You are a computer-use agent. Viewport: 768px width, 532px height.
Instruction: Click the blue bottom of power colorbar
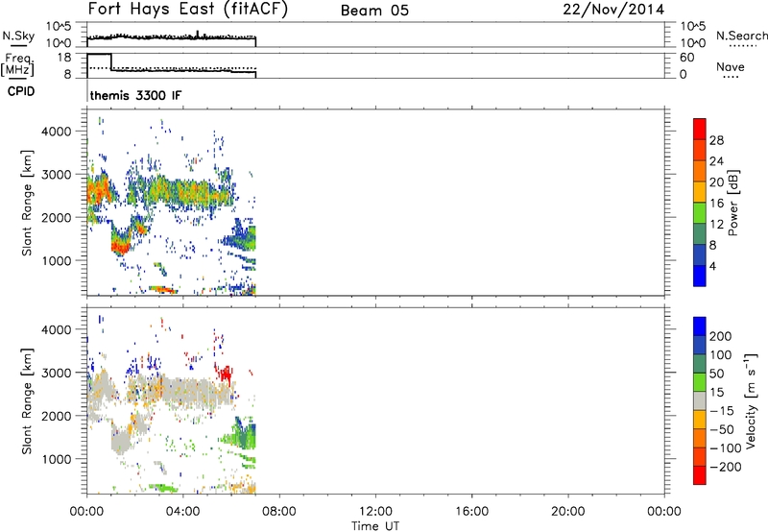pyautogui.click(x=700, y=276)
